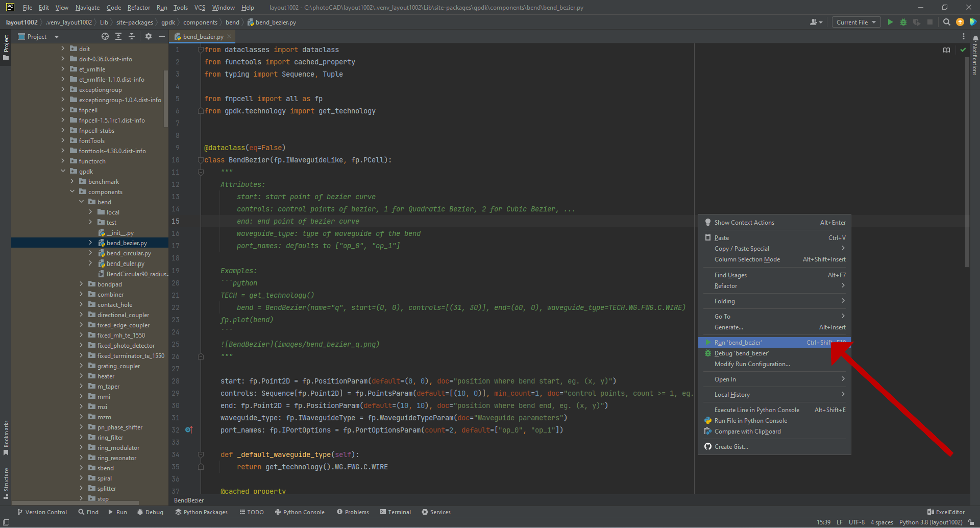Open the Python Console tool window
The width and height of the screenshot is (980, 528).
coord(300,512)
